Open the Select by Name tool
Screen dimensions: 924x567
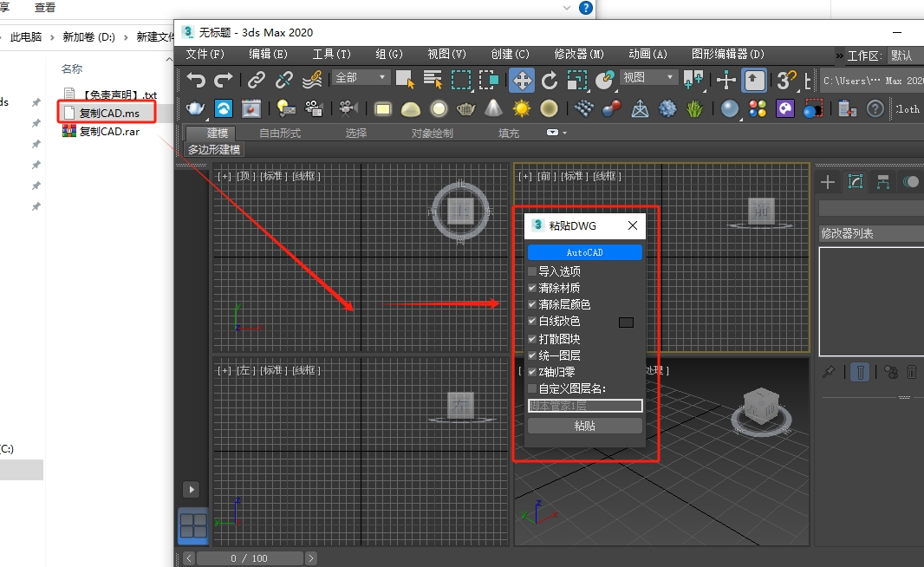pos(433,80)
